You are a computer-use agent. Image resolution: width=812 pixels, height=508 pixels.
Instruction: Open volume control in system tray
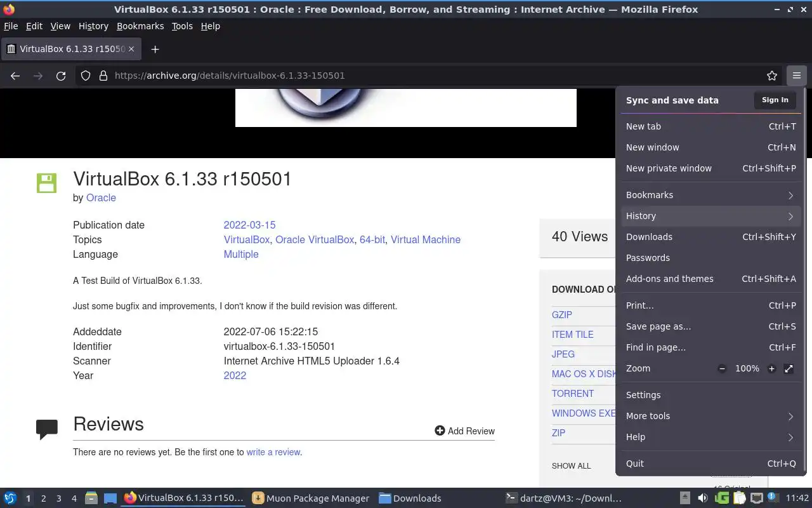pos(702,498)
